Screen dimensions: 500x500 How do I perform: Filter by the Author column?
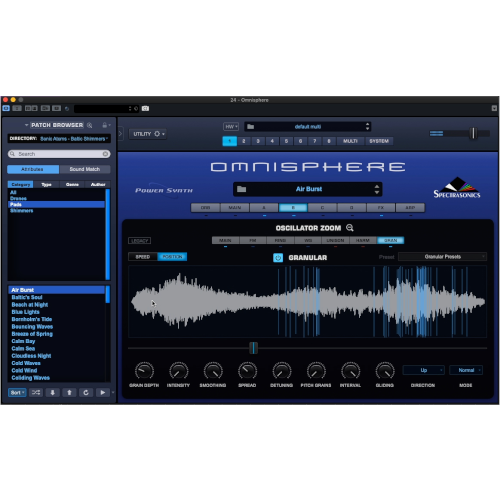click(98, 184)
